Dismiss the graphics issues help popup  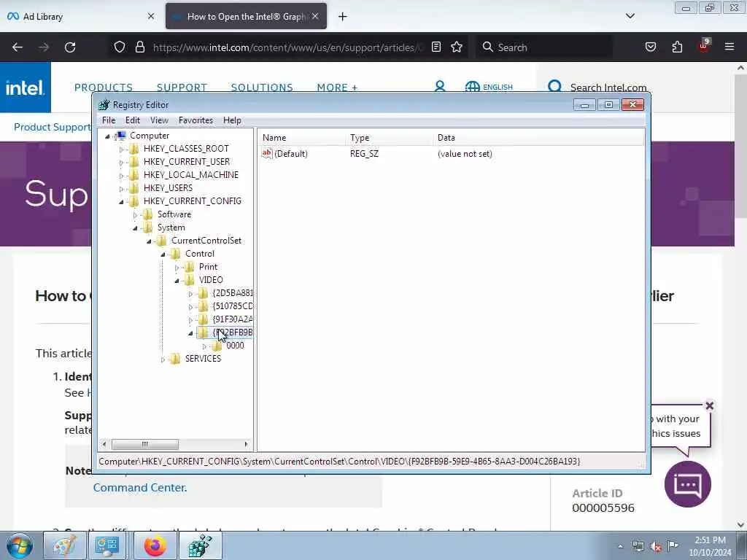pos(709,405)
